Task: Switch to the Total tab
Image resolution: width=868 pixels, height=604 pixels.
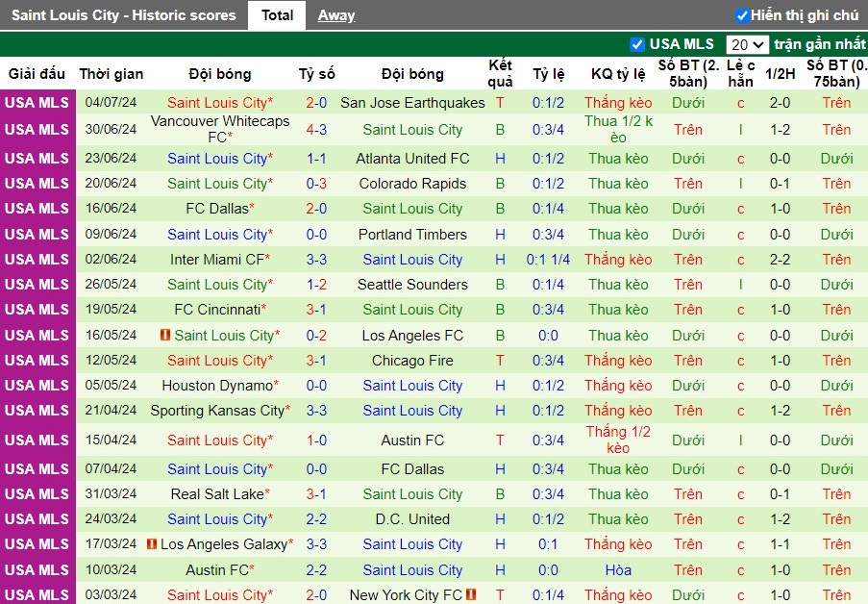Action: [277, 15]
